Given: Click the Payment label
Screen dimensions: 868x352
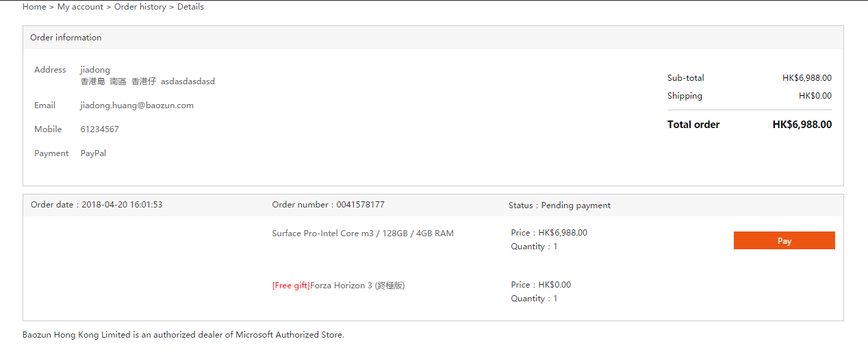Looking at the screenshot, I should 51,153.
